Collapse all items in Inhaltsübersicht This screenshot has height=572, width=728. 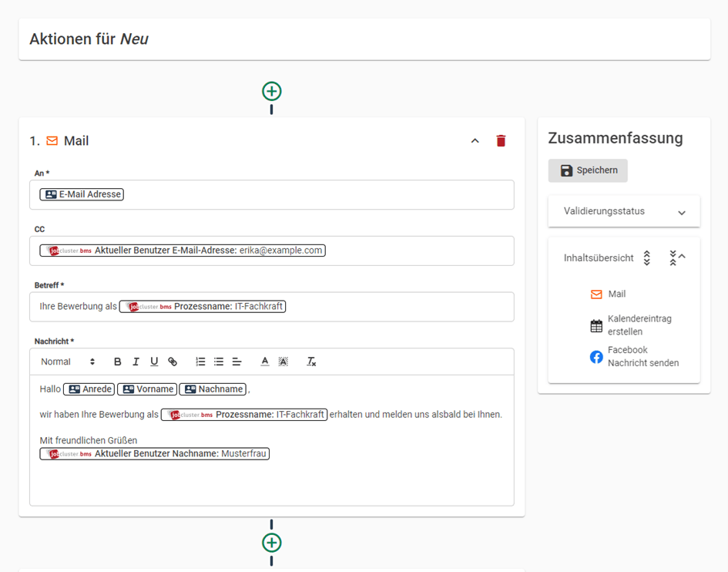click(x=673, y=258)
